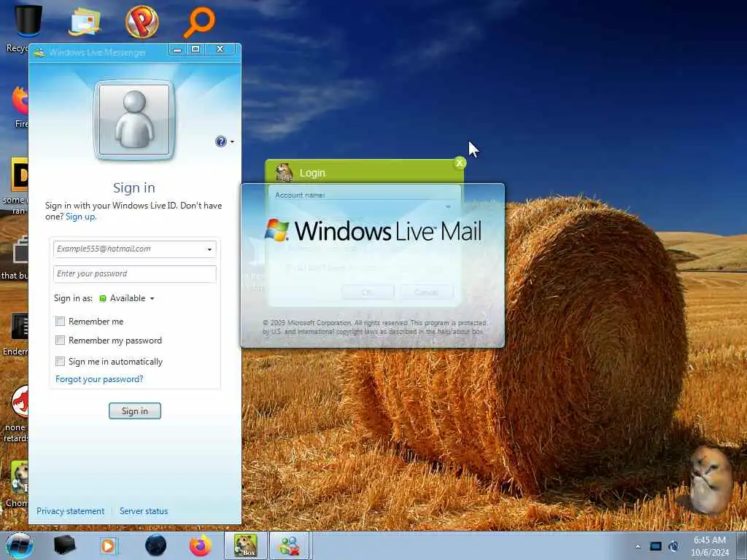Show hidden system tray icons
747x560 pixels.
(638, 547)
